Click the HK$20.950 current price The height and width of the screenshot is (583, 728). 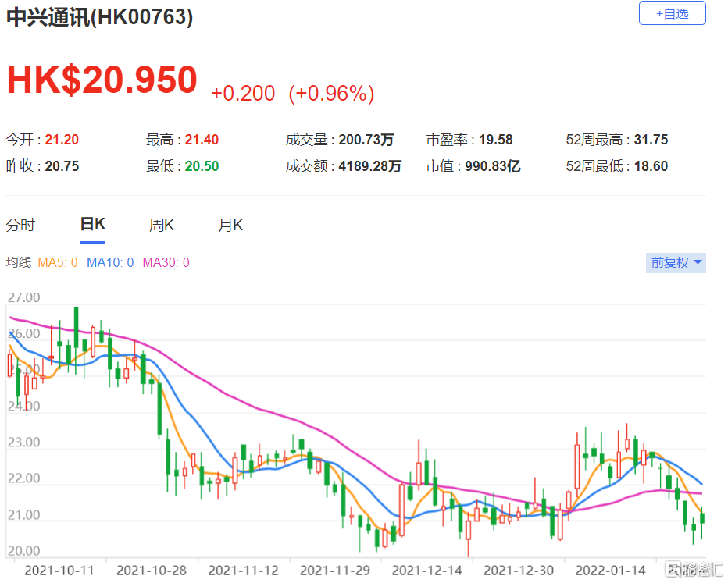[102, 80]
